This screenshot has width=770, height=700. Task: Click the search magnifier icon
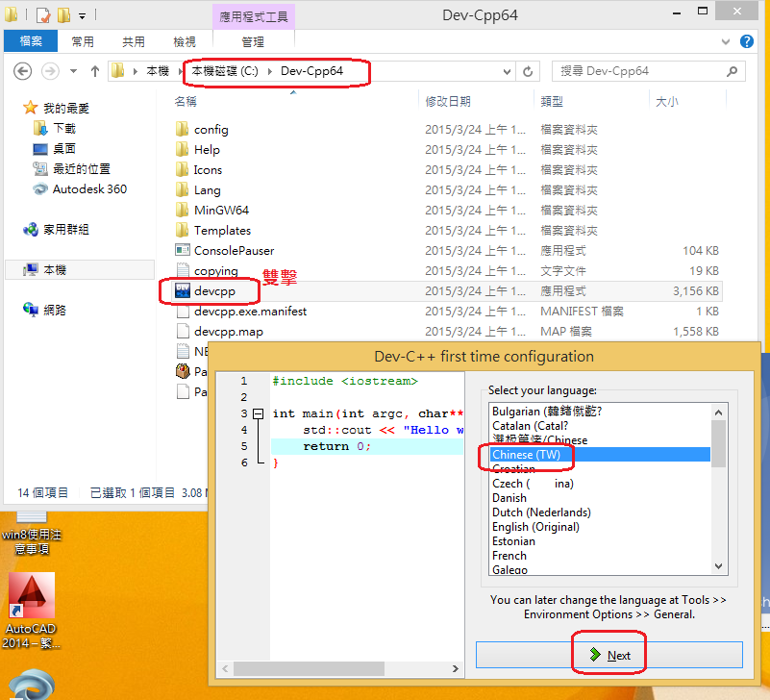(x=732, y=71)
